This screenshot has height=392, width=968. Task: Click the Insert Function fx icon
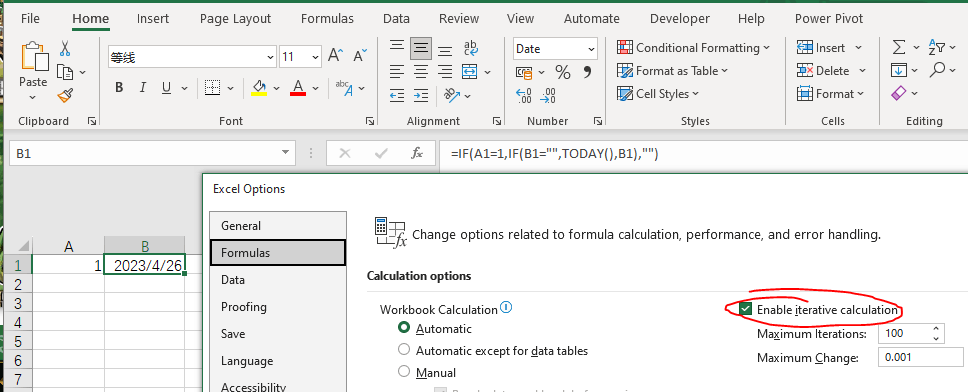417,153
